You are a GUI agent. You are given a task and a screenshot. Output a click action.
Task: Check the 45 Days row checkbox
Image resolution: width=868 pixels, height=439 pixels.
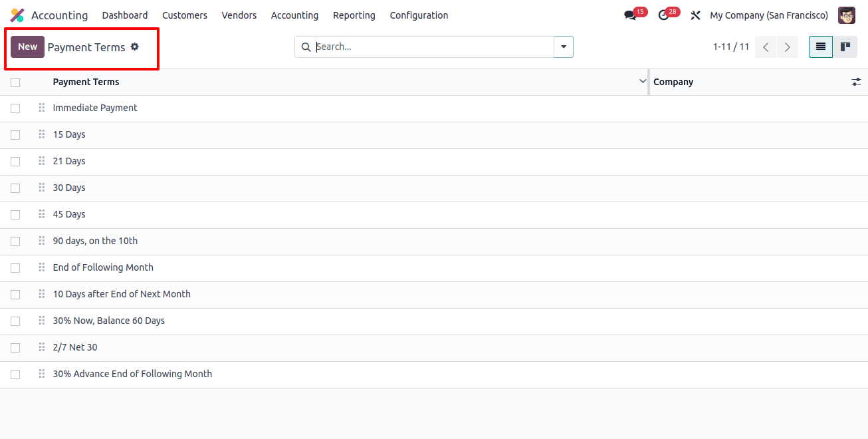pos(15,215)
